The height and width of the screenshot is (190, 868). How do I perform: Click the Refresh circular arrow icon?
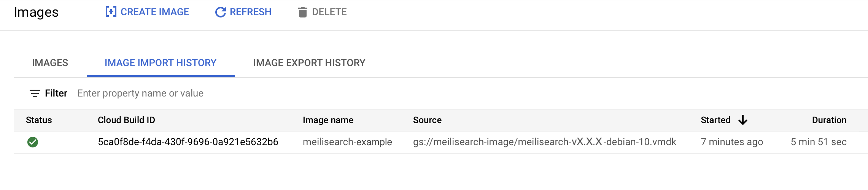click(220, 12)
